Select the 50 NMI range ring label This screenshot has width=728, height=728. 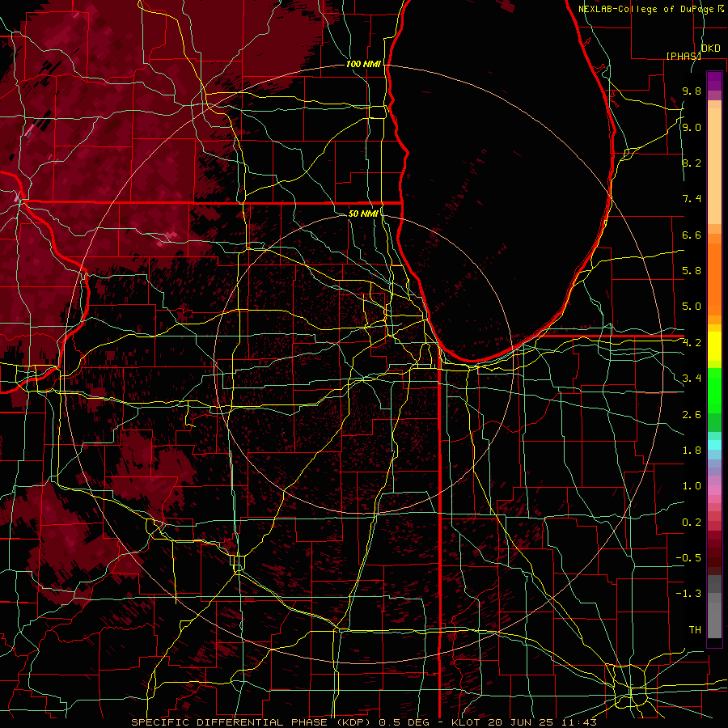point(363,214)
